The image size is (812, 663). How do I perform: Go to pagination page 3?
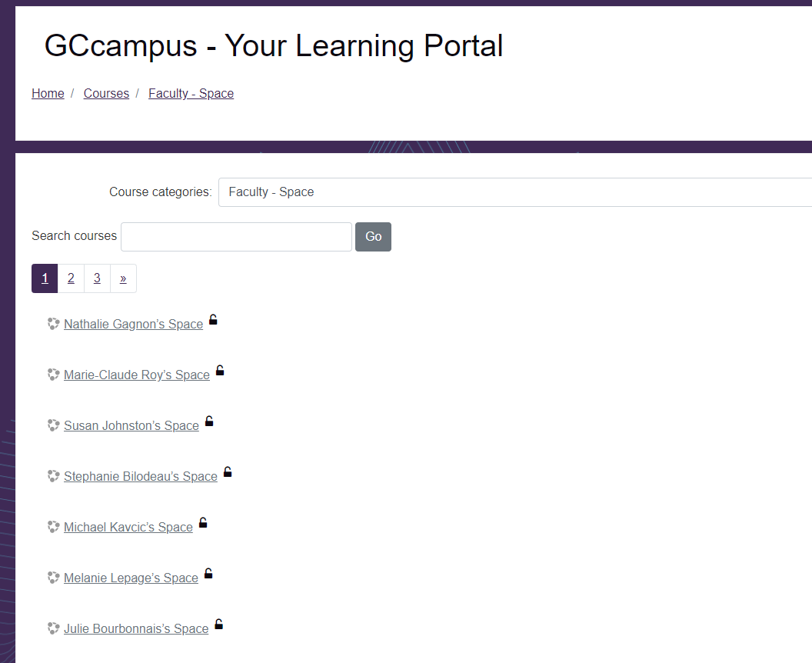[97, 278]
